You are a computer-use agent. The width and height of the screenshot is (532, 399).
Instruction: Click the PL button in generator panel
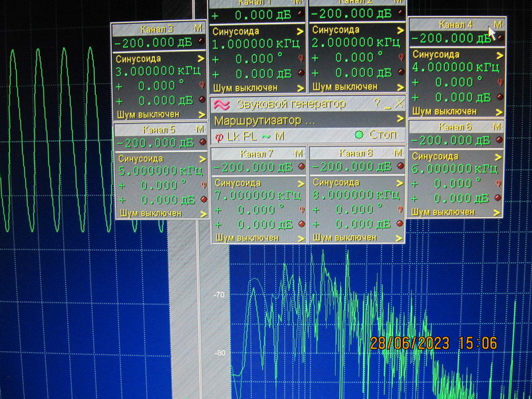click(x=250, y=136)
